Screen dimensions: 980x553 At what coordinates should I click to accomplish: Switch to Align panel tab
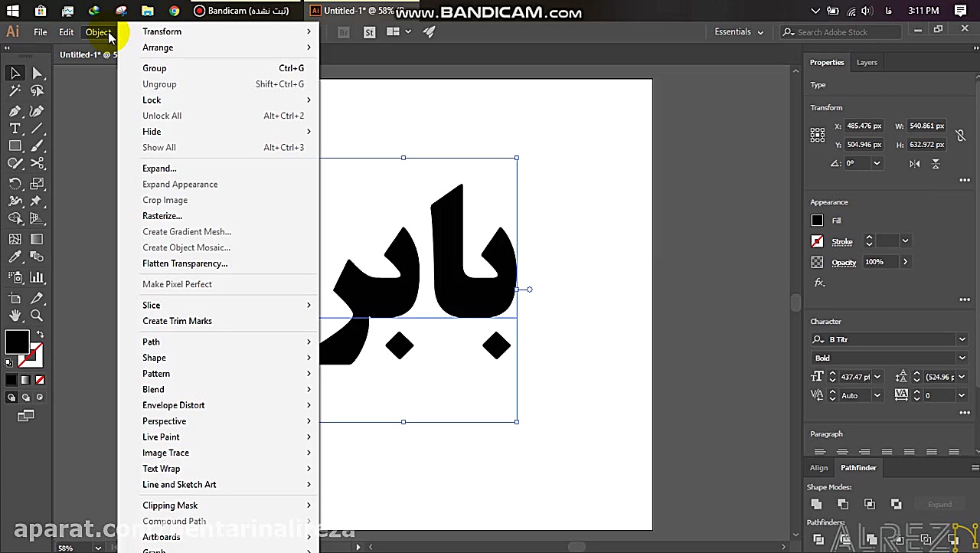point(818,468)
